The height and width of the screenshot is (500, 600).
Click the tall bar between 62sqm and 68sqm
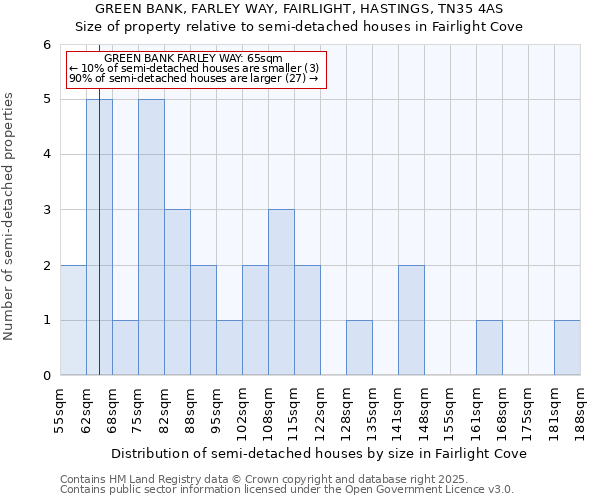tap(99, 237)
